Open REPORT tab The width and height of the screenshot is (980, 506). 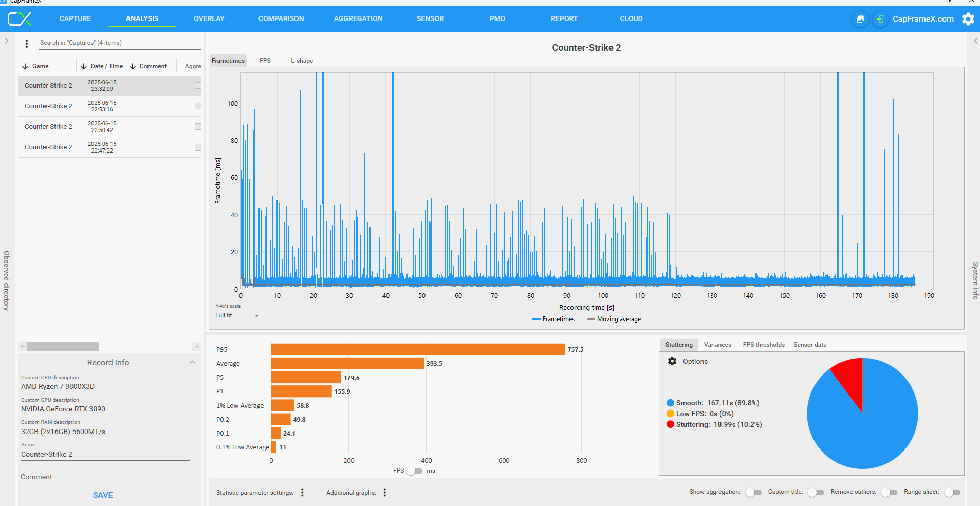pos(564,19)
